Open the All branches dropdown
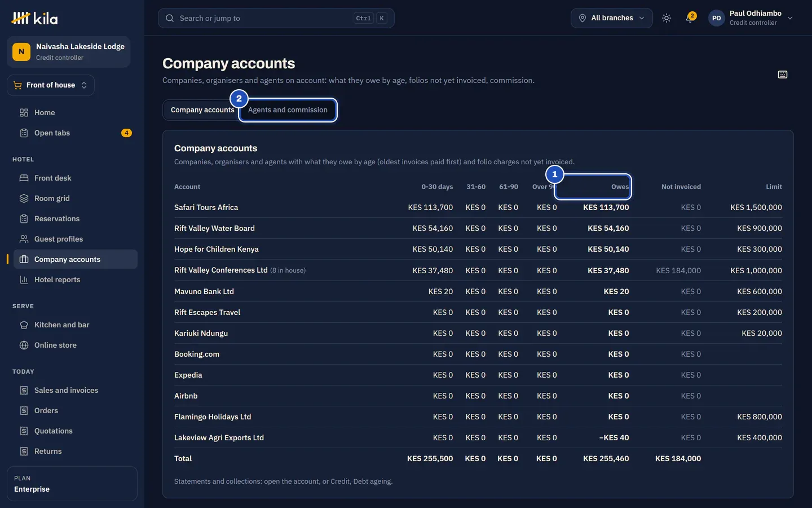Viewport: 812px width, 508px height. (x=611, y=18)
